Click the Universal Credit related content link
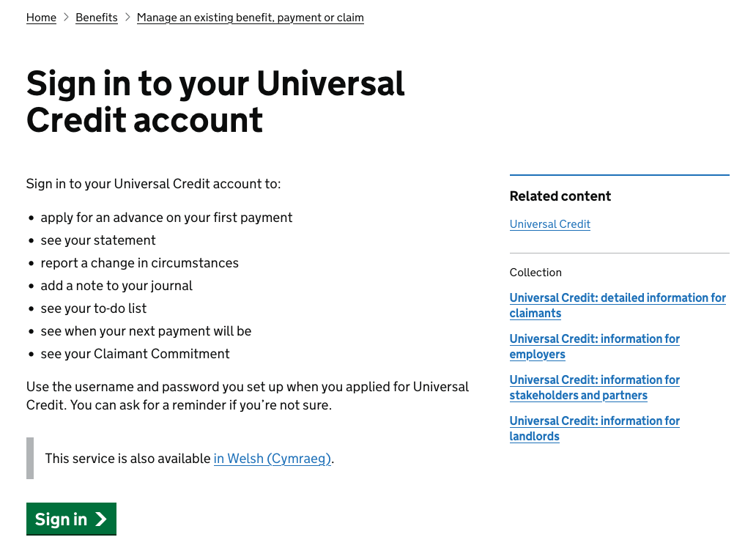 (549, 223)
